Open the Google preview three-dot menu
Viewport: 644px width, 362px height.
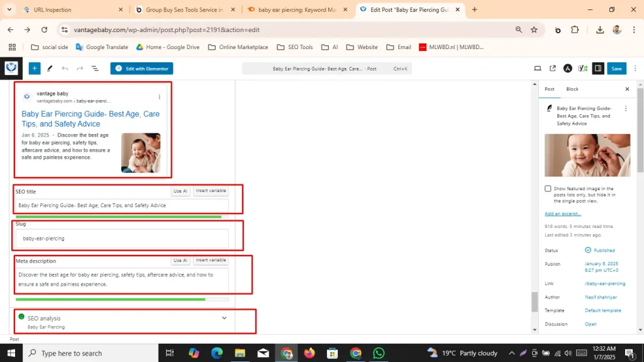[159, 97]
